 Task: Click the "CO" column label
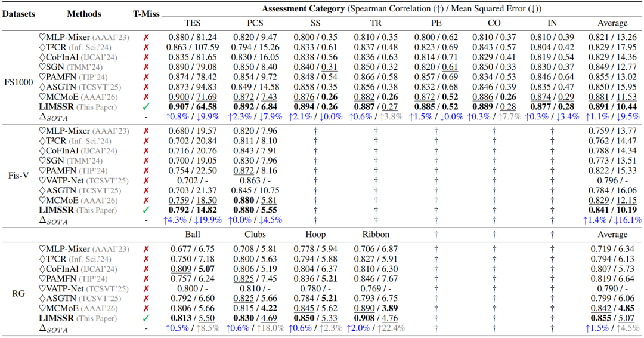(494, 23)
